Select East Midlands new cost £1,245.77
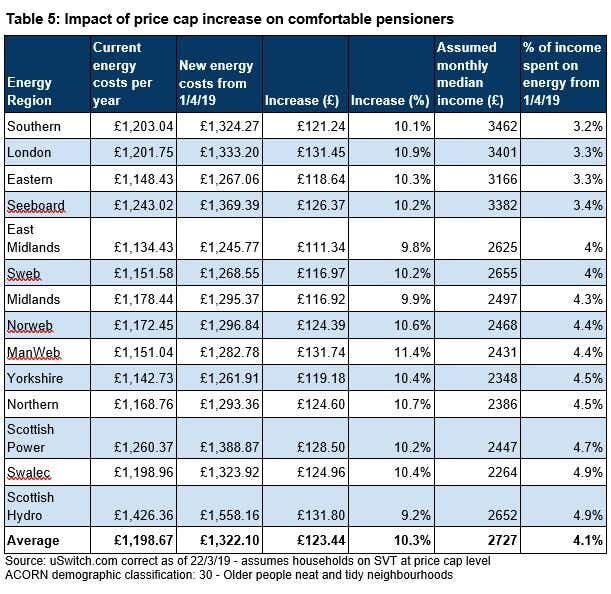611x594 pixels. click(220, 239)
